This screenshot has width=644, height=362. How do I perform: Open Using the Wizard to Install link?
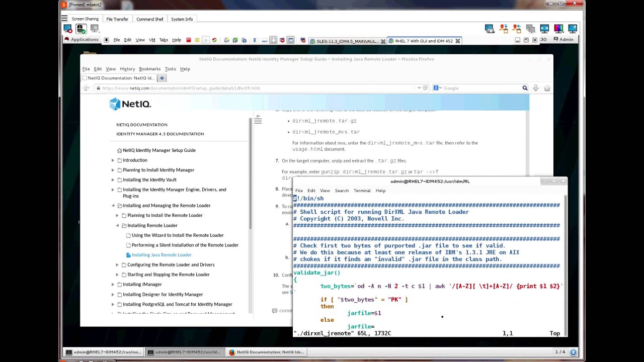click(x=178, y=235)
